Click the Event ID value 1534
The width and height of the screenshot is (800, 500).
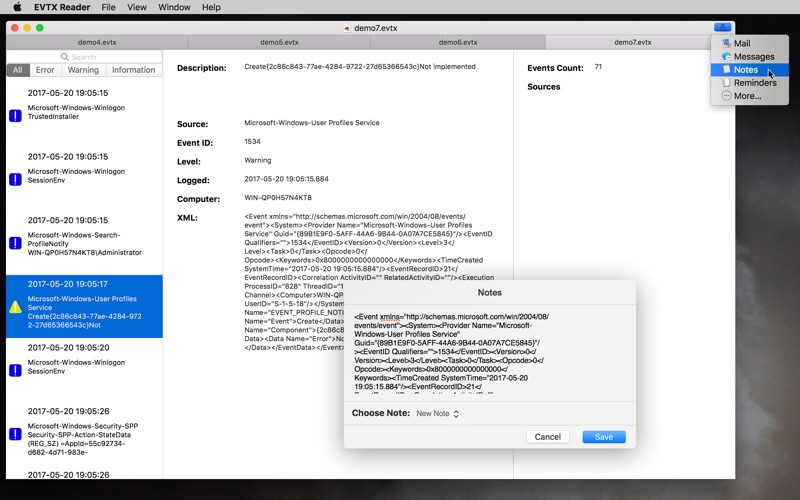[x=253, y=142]
